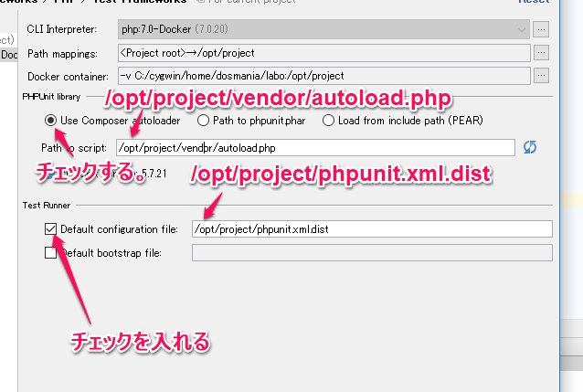Select Load from include path (PEAR)

point(329,120)
